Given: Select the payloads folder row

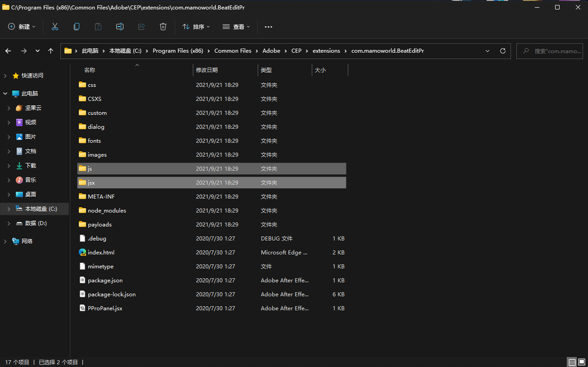Looking at the screenshot, I should [212, 224].
